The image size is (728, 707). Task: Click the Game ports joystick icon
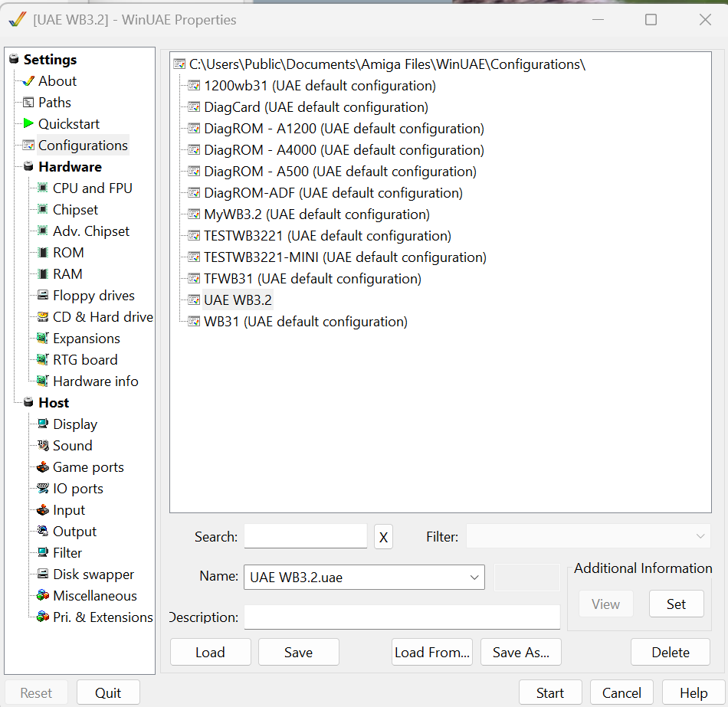click(43, 466)
